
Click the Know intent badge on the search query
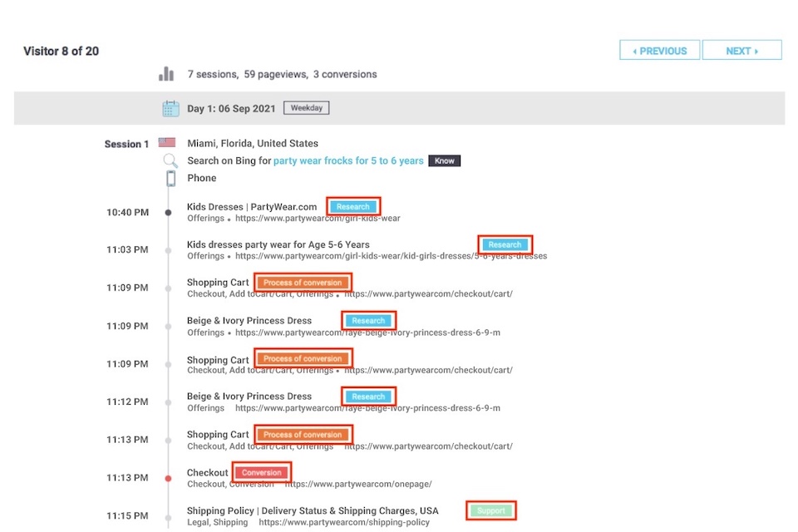(444, 160)
